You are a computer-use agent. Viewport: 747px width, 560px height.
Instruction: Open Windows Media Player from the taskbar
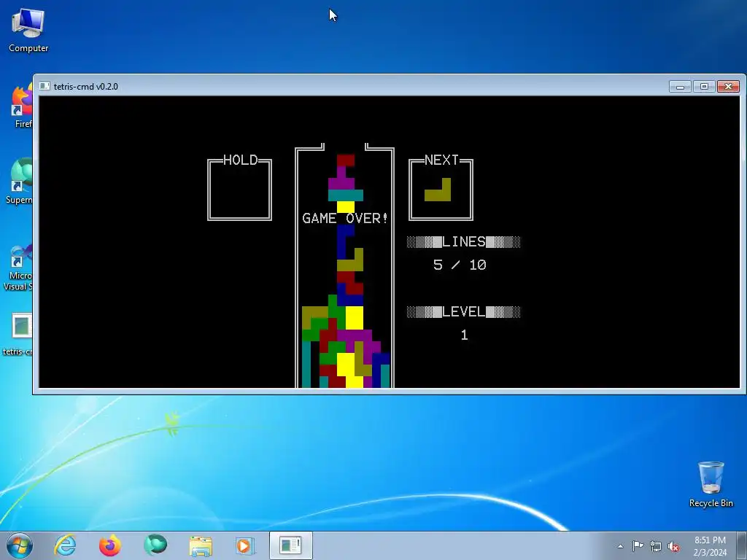click(245, 545)
